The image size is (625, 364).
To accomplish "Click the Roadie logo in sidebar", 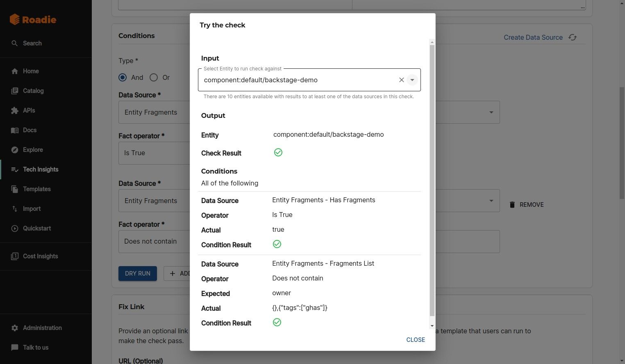I will (33, 19).
